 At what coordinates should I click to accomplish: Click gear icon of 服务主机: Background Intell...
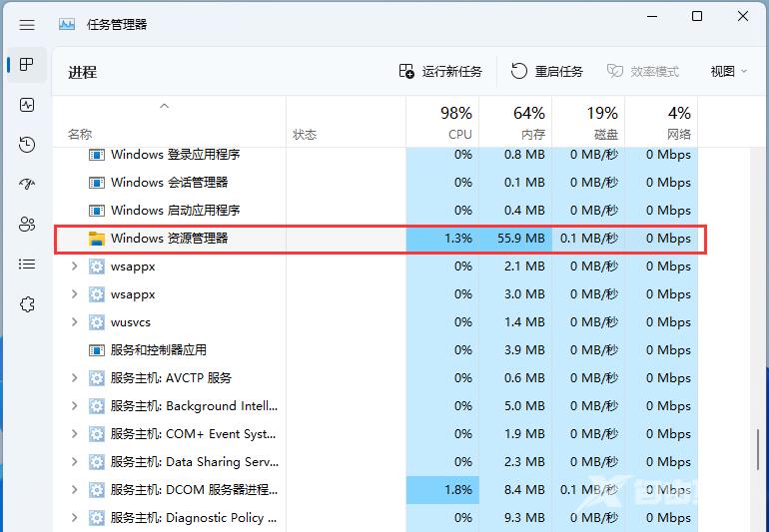(x=97, y=406)
